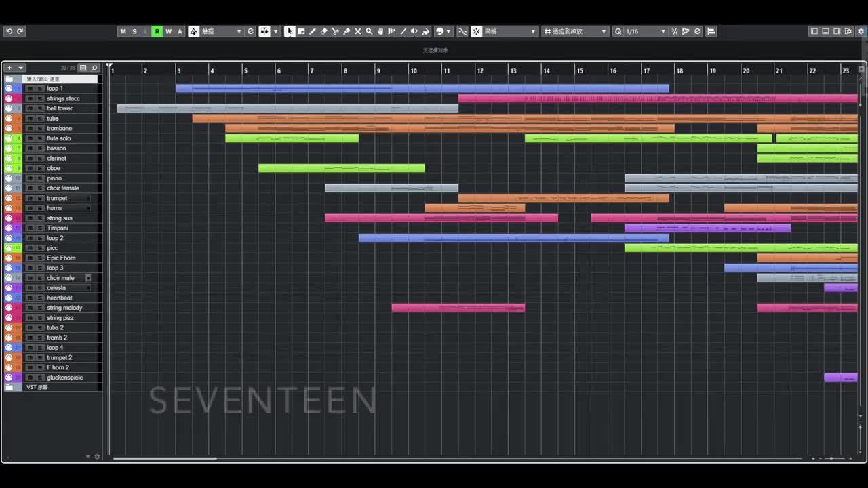
Task: Select the string melody track name
Action: (64, 308)
